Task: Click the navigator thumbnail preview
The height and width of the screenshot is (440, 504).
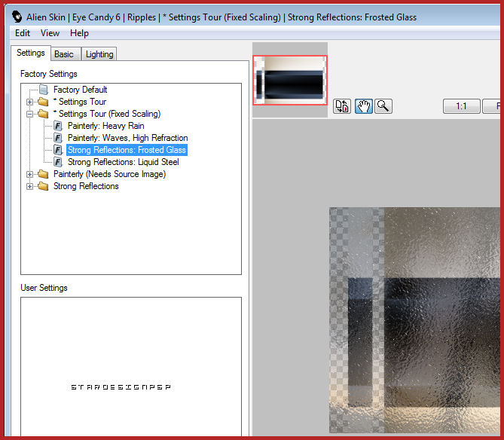Action: pyautogui.click(x=290, y=81)
